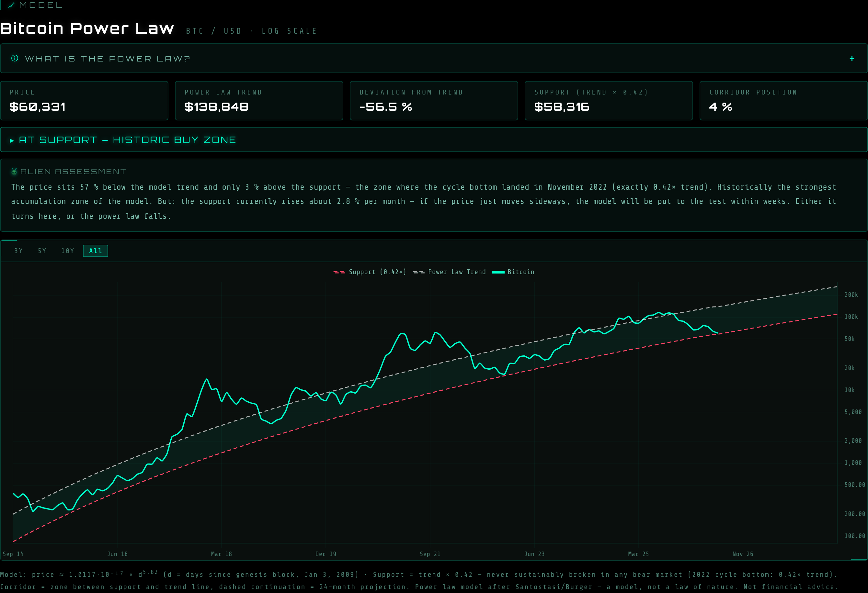Click the slash chart icon beside MODEL
The width and height of the screenshot is (868, 593).
(x=11, y=5)
